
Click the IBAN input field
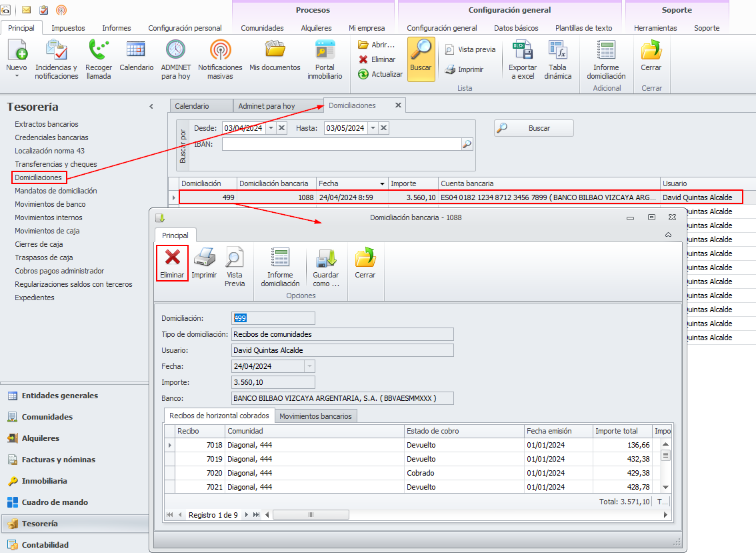click(x=341, y=144)
